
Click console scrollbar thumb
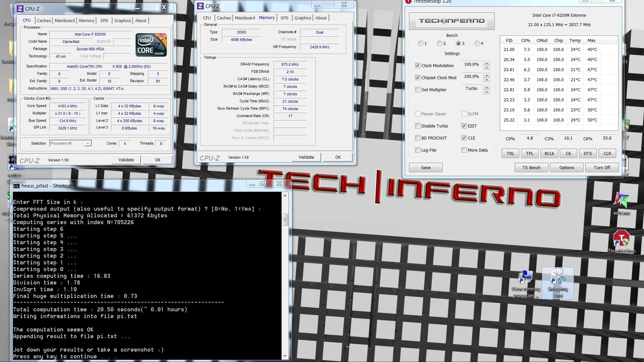pos(285,220)
